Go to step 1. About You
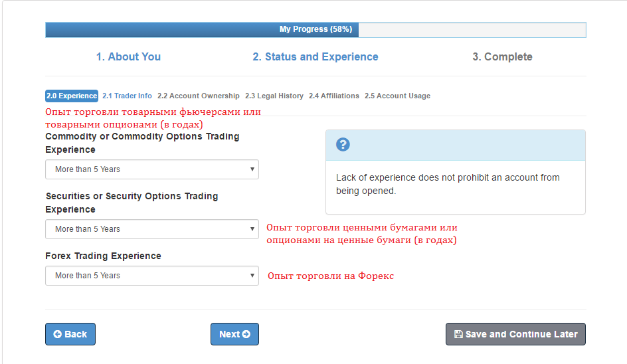The height and width of the screenshot is (364, 627). tap(128, 57)
